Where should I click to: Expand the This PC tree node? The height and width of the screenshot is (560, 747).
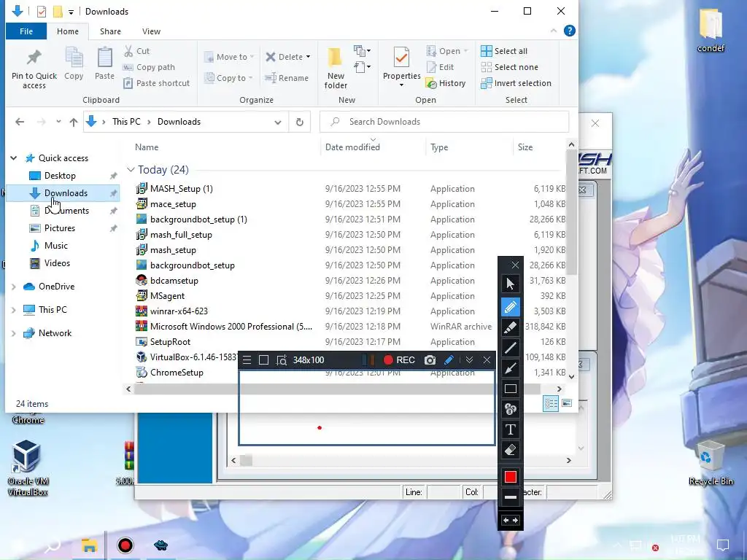click(x=14, y=310)
